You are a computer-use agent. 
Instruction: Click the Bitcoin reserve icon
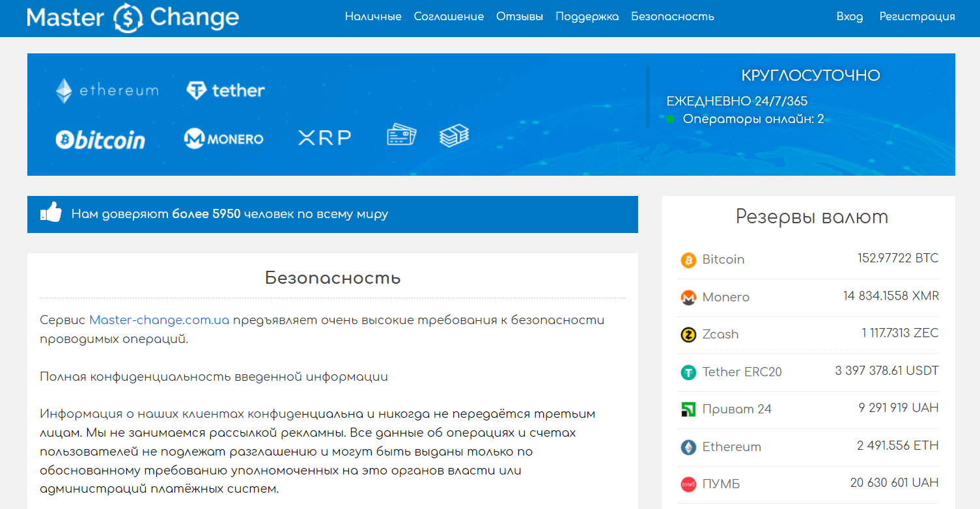click(688, 260)
